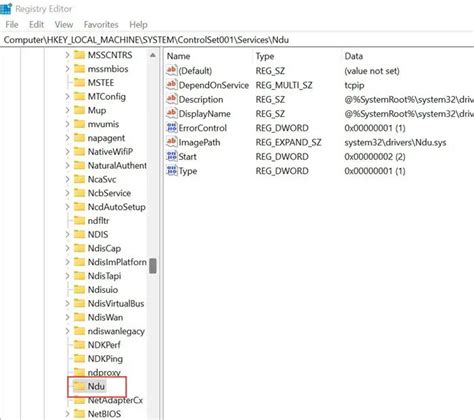Click the Description string value icon

click(171, 99)
